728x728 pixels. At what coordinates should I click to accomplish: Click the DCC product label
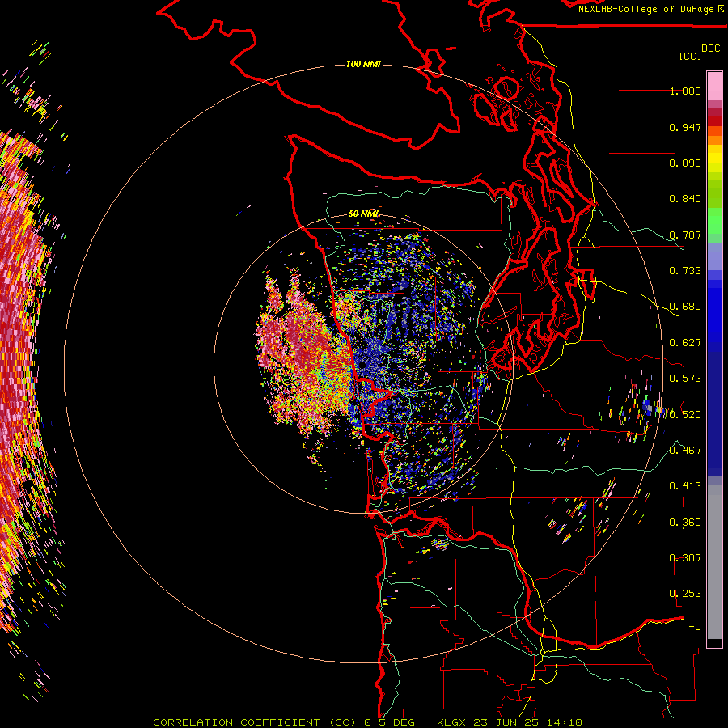(710, 48)
